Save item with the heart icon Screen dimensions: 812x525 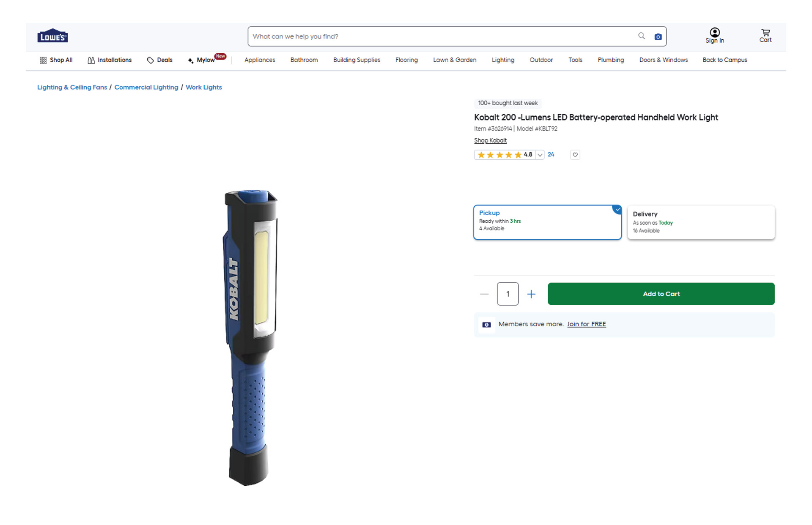[x=575, y=155]
